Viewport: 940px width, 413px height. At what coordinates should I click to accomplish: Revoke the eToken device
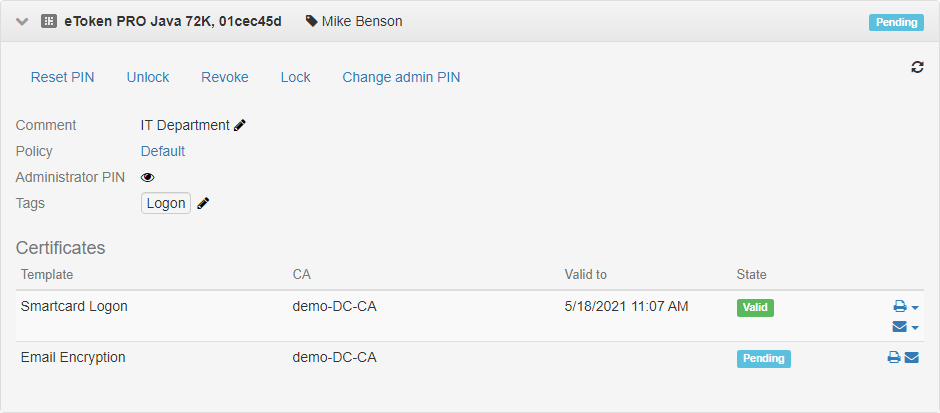(x=225, y=77)
